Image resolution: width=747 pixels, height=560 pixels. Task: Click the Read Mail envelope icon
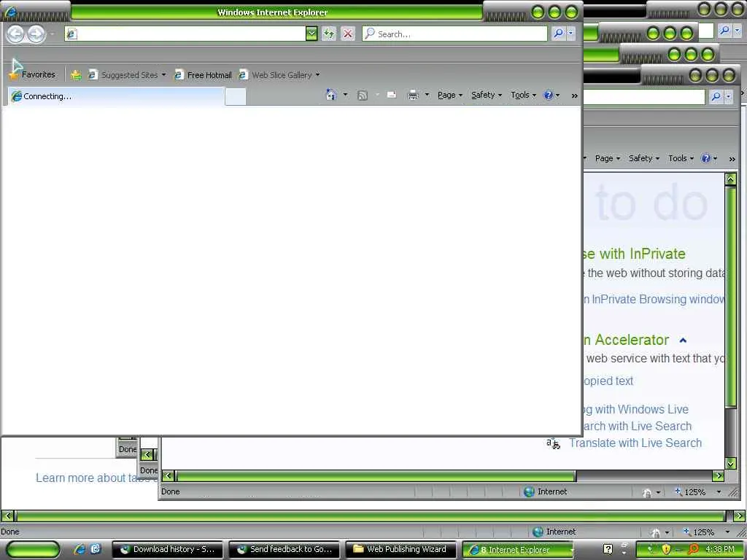pos(392,95)
